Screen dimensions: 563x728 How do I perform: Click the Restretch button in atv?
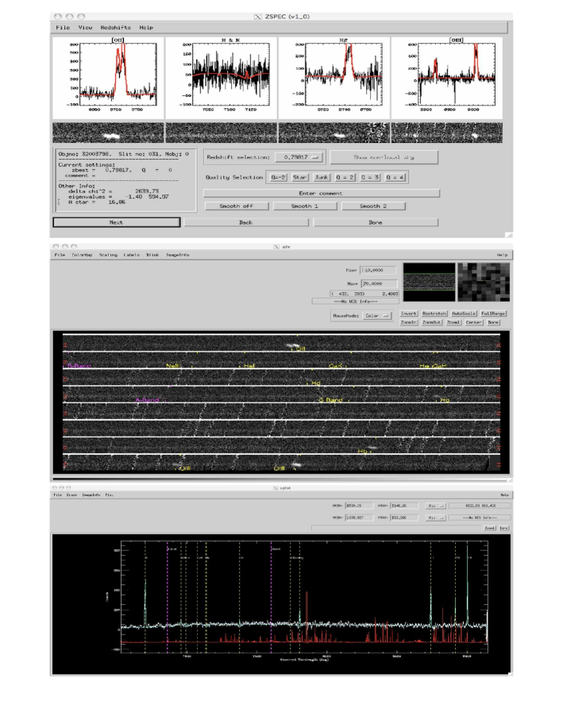click(434, 314)
